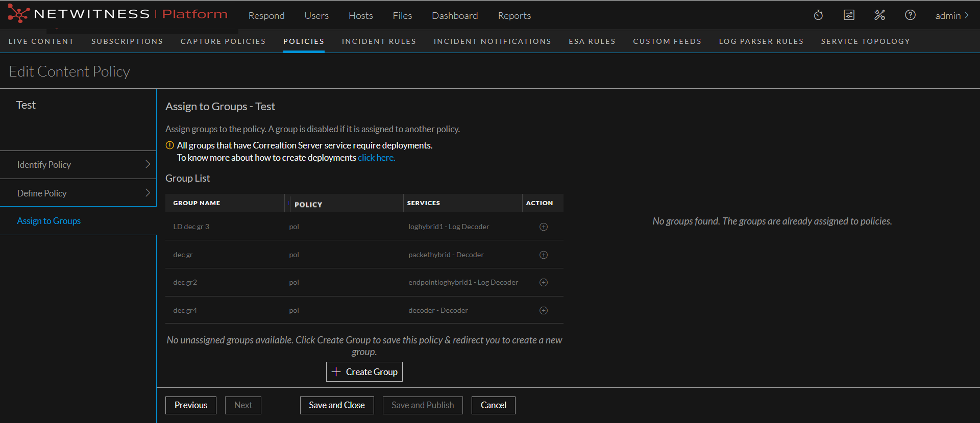Switch to Capture Policies tab

[x=223, y=41]
